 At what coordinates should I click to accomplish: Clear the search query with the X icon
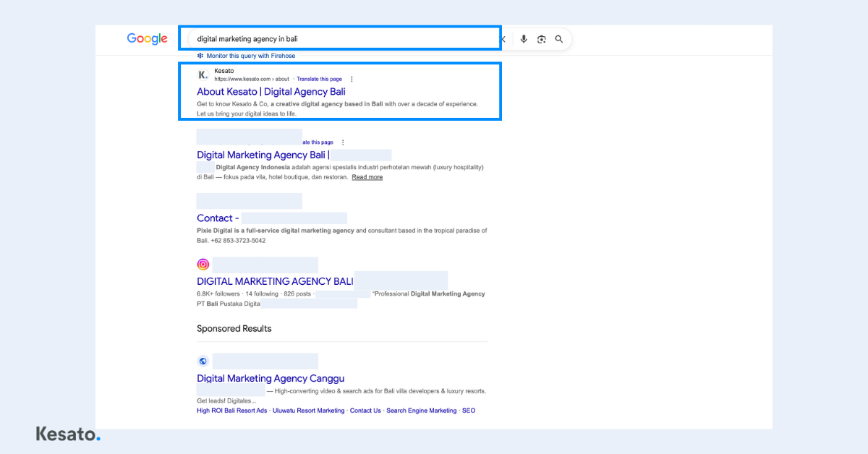(x=503, y=39)
